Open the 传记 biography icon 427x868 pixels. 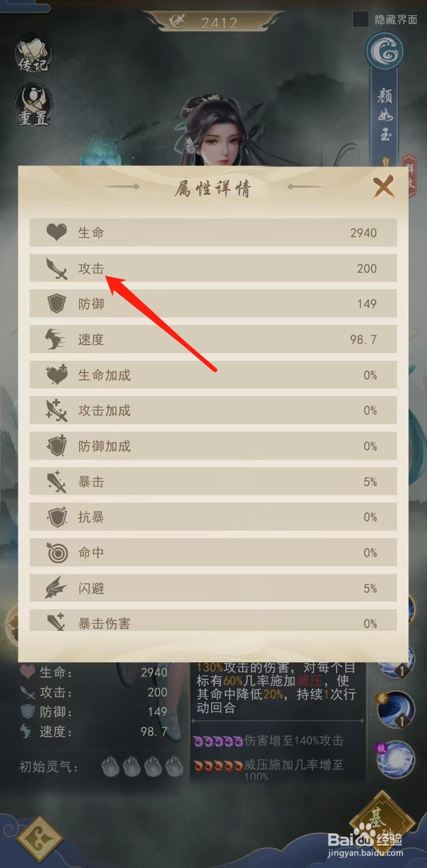point(33,54)
